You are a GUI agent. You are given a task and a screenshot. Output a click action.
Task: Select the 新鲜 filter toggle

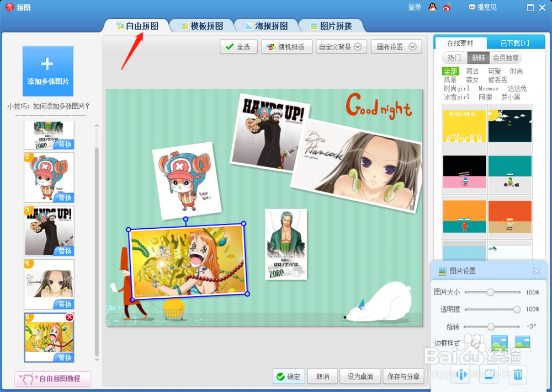(x=479, y=58)
